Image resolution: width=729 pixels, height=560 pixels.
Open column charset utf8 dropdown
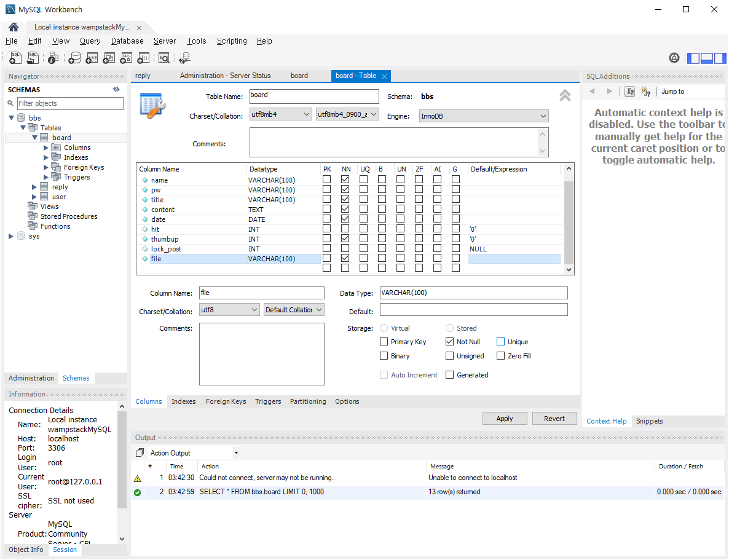coord(229,310)
